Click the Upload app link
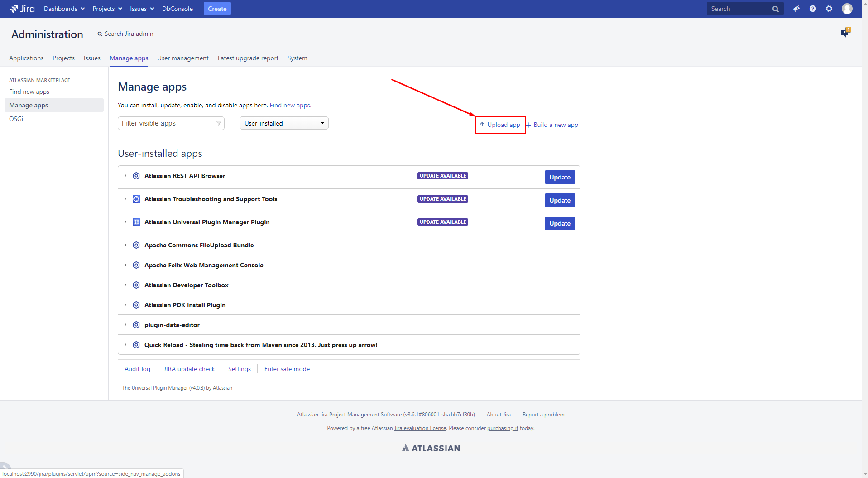Viewport: 868px width, 478px height. 500,125
